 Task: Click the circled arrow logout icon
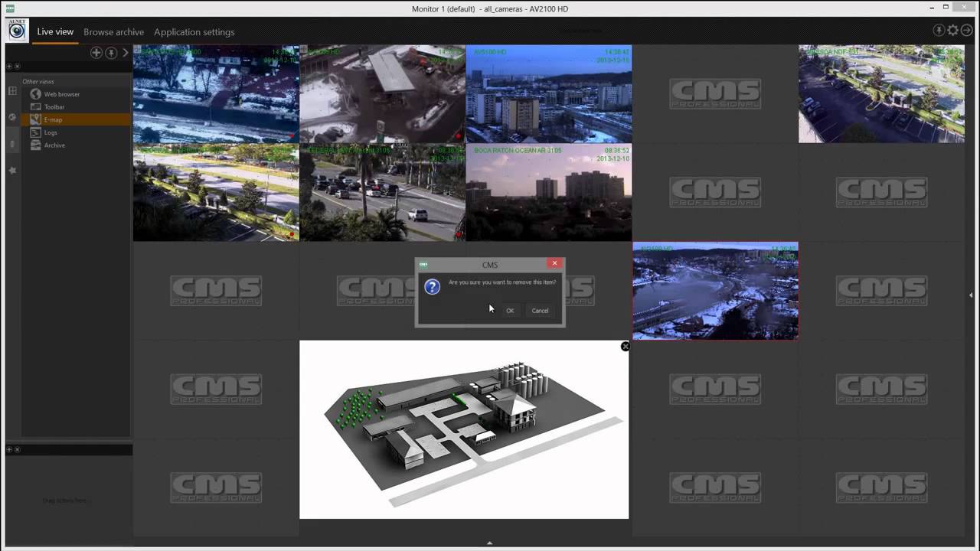click(x=967, y=31)
